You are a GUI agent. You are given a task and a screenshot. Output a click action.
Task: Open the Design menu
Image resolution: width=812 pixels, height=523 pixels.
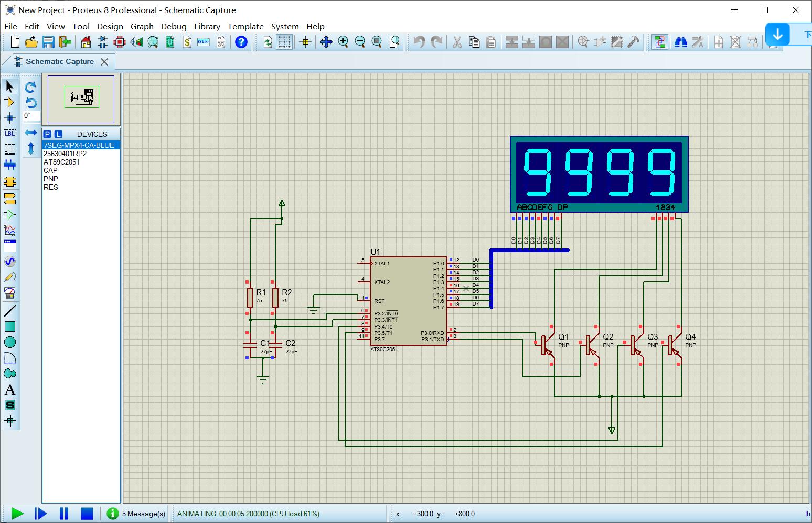[110, 26]
